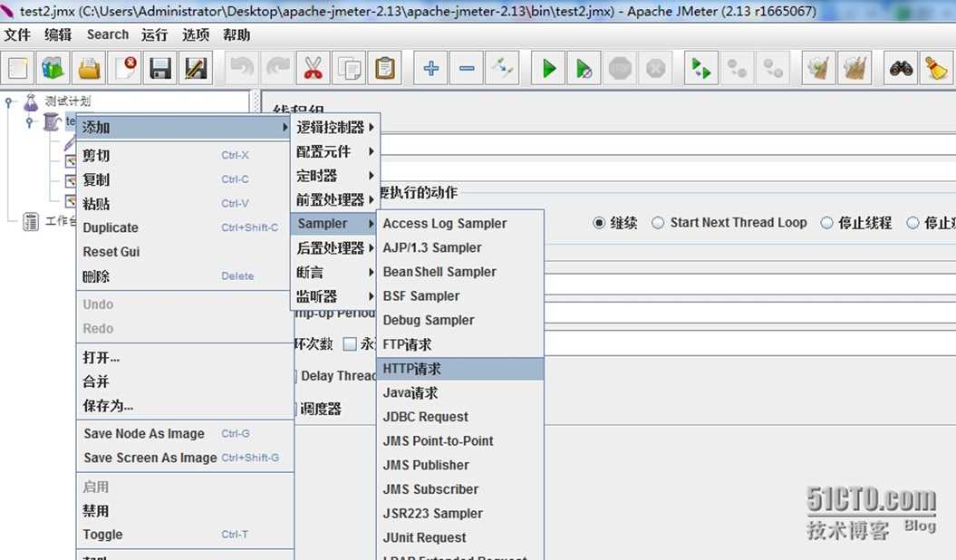Click the grey Stop test icon
The height and width of the screenshot is (560, 956).
coord(620,68)
